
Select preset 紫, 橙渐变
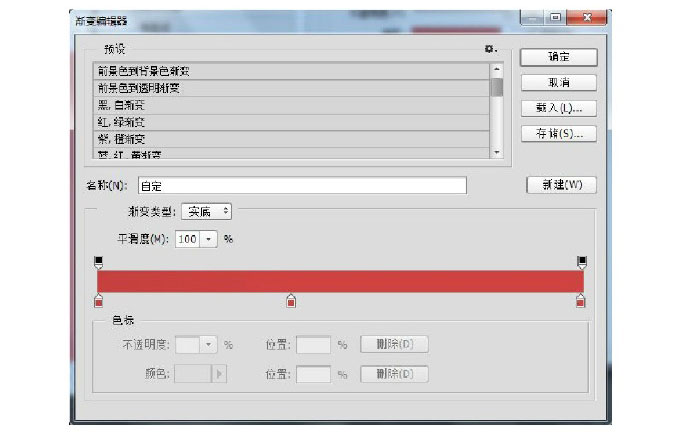point(291,139)
